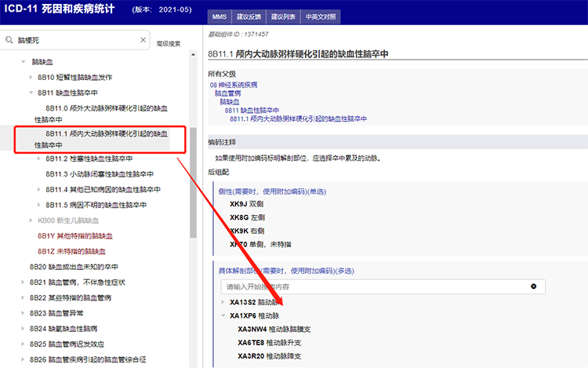Select 8B10 短暂性脑缺血发作 row
Screen dimensions: 588x368
point(75,77)
